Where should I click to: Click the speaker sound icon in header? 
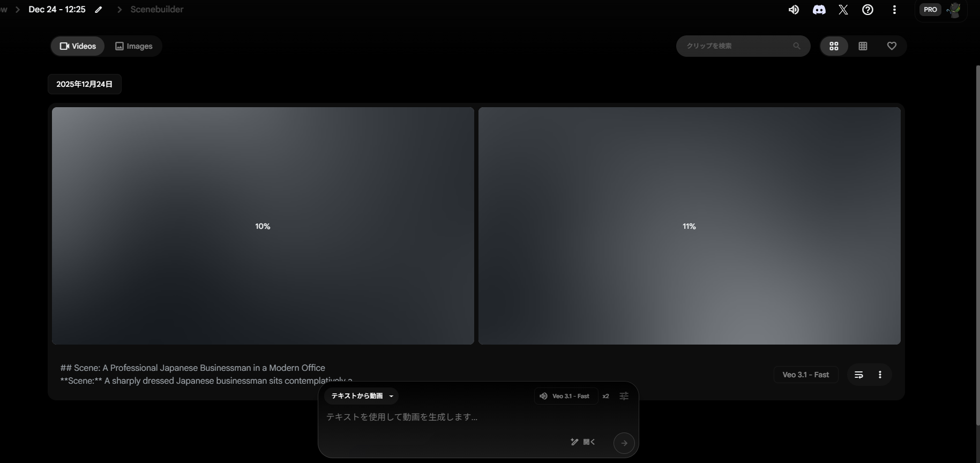794,10
